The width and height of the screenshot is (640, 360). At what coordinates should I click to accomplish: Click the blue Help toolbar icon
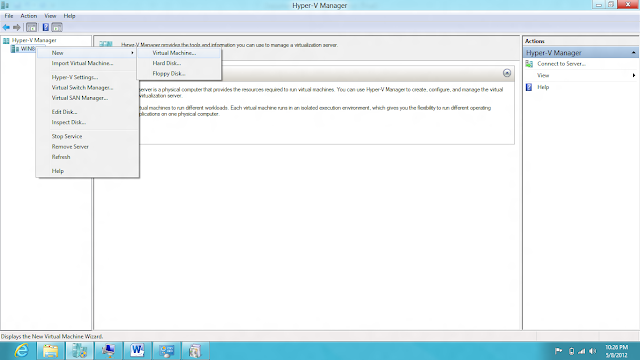[45, 27]
